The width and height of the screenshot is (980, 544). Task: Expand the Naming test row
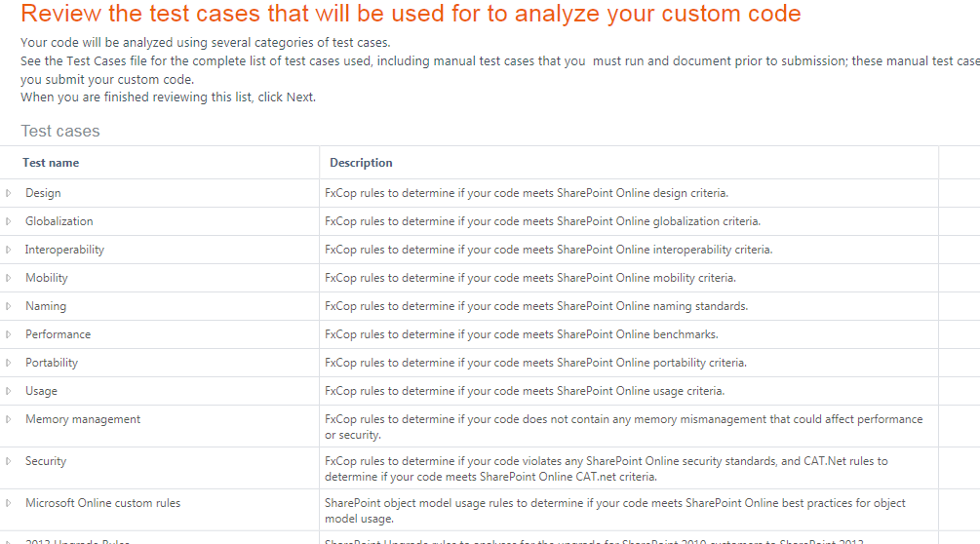[x=9, y=306]
